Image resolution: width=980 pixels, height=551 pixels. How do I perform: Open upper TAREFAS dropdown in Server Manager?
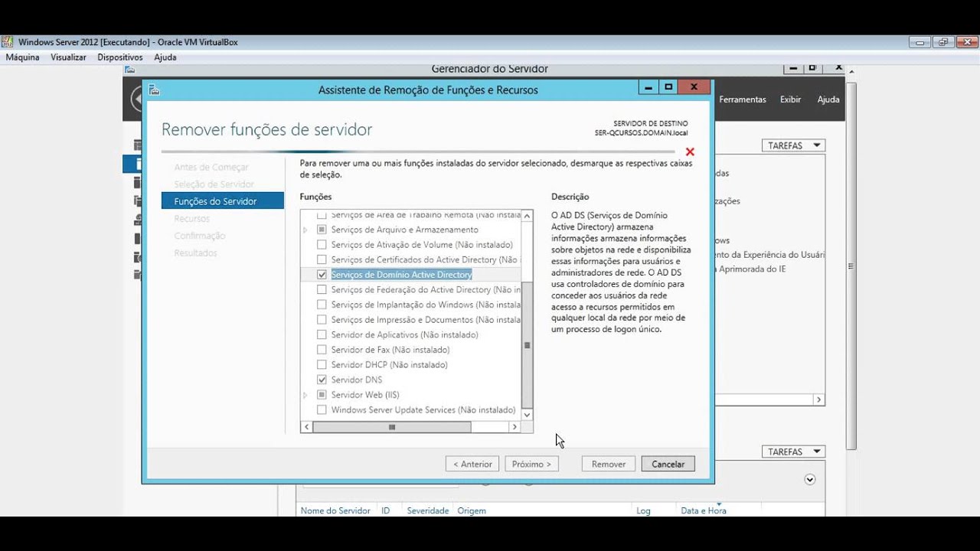pyautogui.click(x=794, y=145)
